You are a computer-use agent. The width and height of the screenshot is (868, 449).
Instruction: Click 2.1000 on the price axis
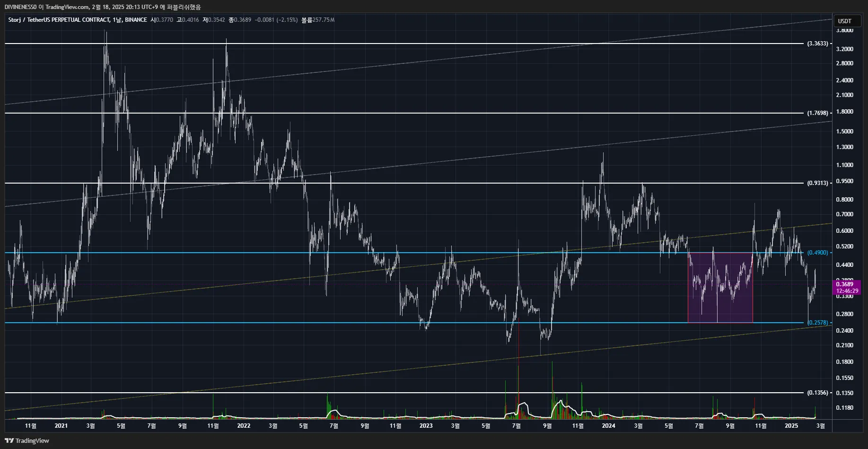(844, 95)
